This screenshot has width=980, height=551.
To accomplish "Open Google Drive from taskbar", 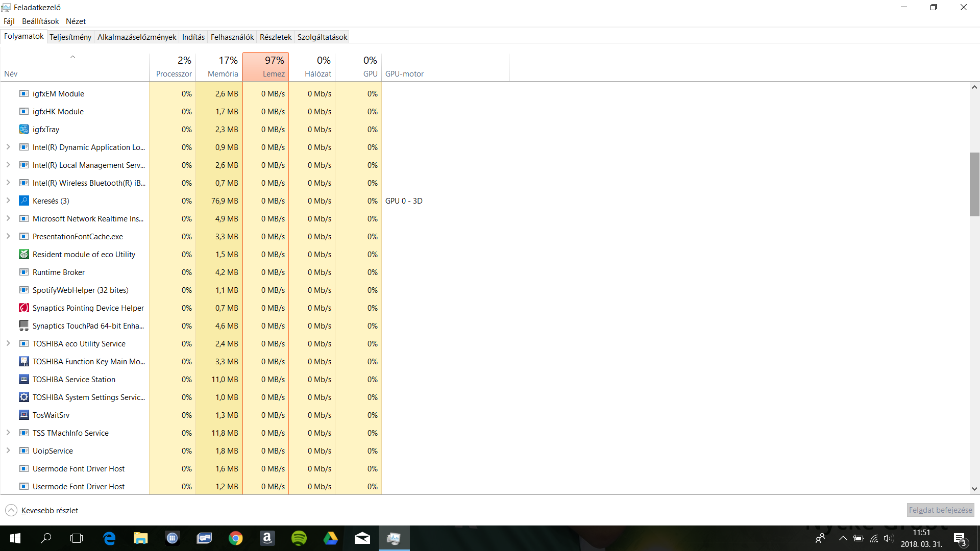I will tap(331, 538).
